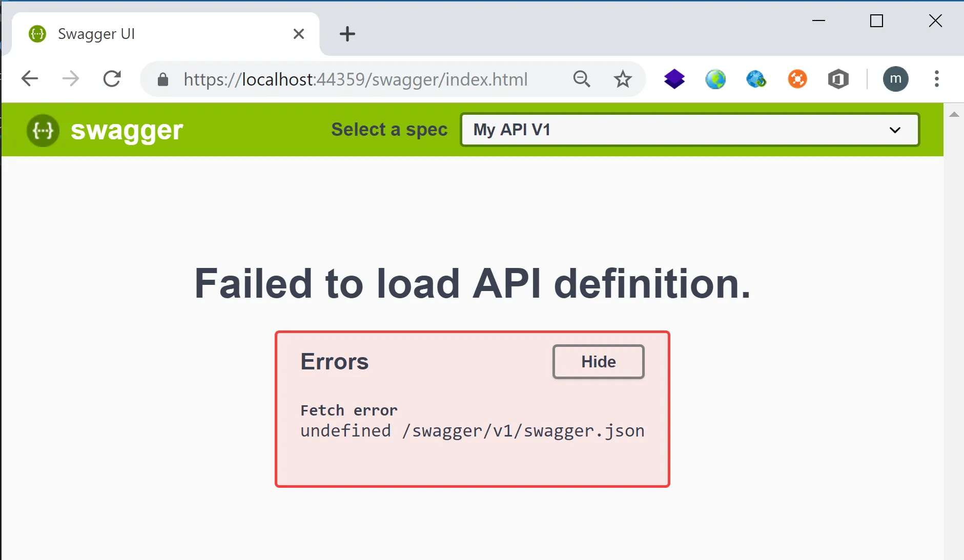Click the 'Errors' panel title
The width and height of the screenshot is (964, 560).
[335, 362]
